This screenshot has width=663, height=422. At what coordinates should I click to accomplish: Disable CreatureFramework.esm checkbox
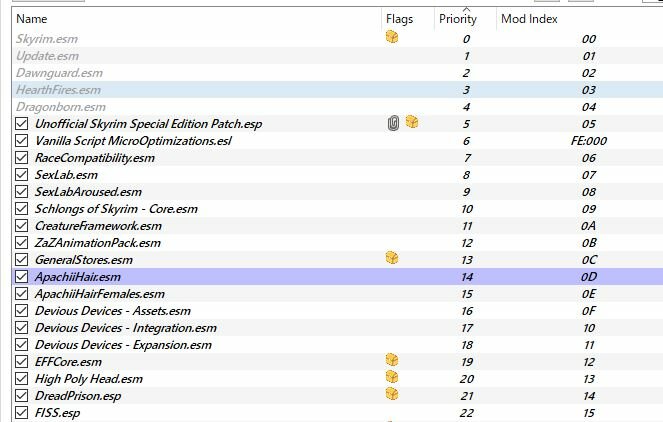tap(22, 226)
